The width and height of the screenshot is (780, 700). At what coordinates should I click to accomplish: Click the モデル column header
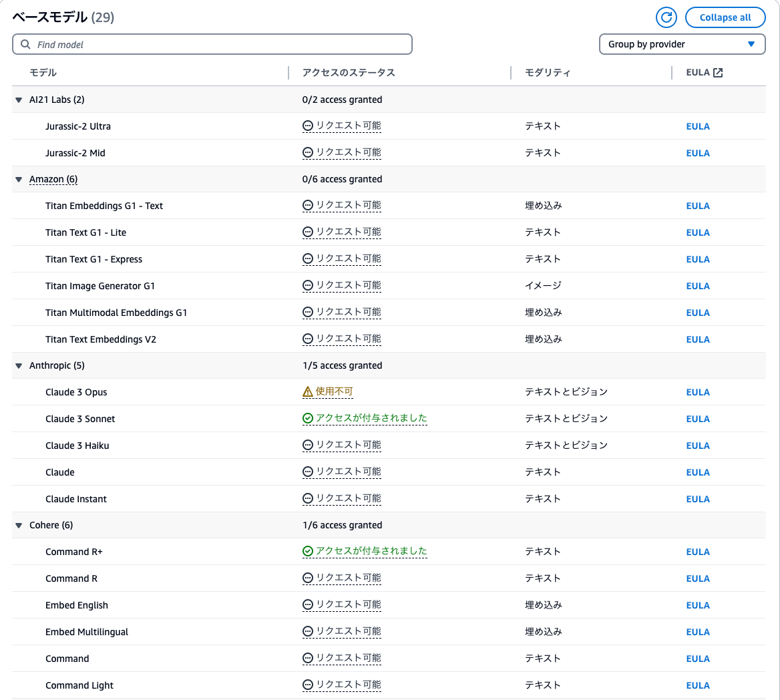click(x=43, y=73)
